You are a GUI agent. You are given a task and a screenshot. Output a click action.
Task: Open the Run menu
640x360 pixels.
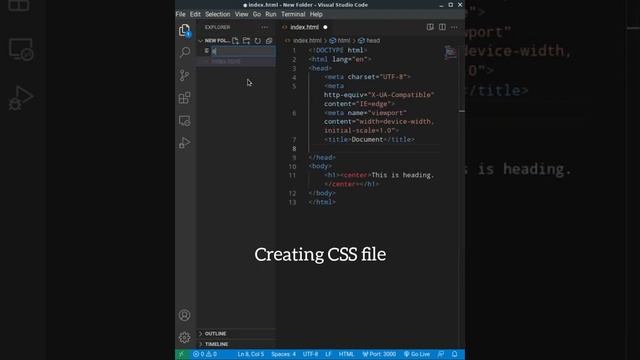click(271, 14)
